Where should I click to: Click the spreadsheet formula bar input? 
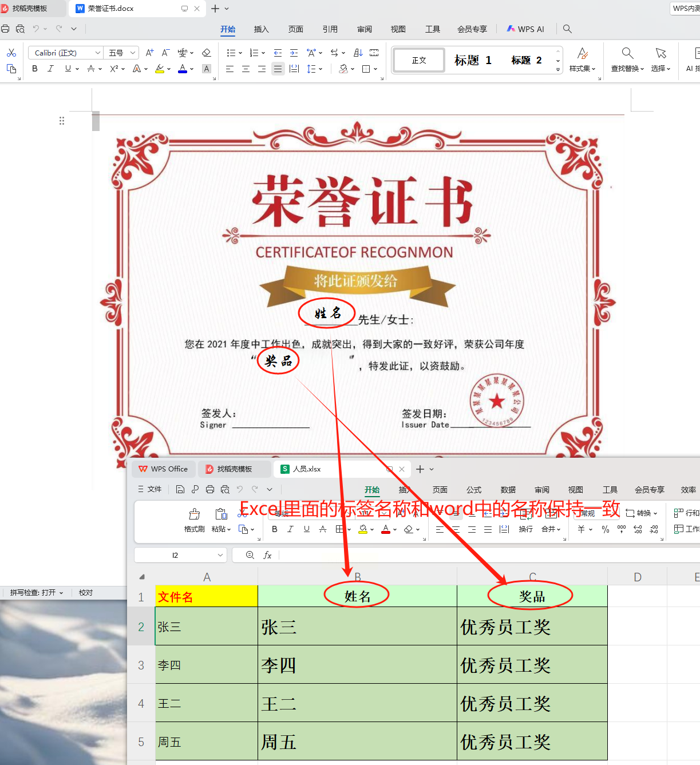[489, 555]
